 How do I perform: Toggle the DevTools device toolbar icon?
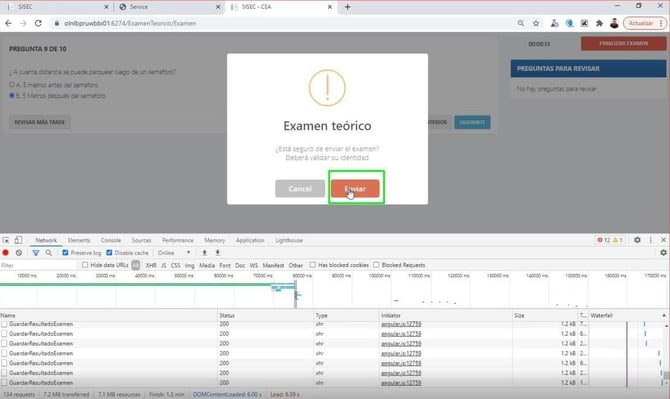tap(18, 240)
